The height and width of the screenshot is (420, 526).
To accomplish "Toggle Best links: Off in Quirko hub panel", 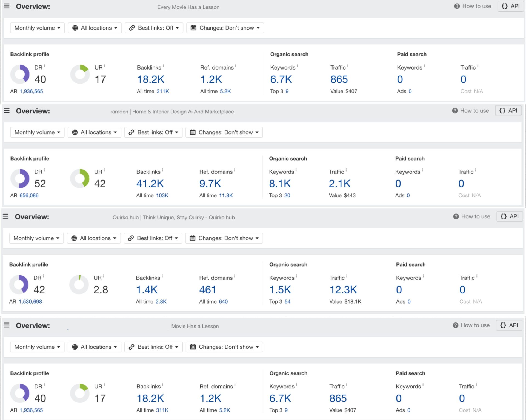I will tap(153, 238).
